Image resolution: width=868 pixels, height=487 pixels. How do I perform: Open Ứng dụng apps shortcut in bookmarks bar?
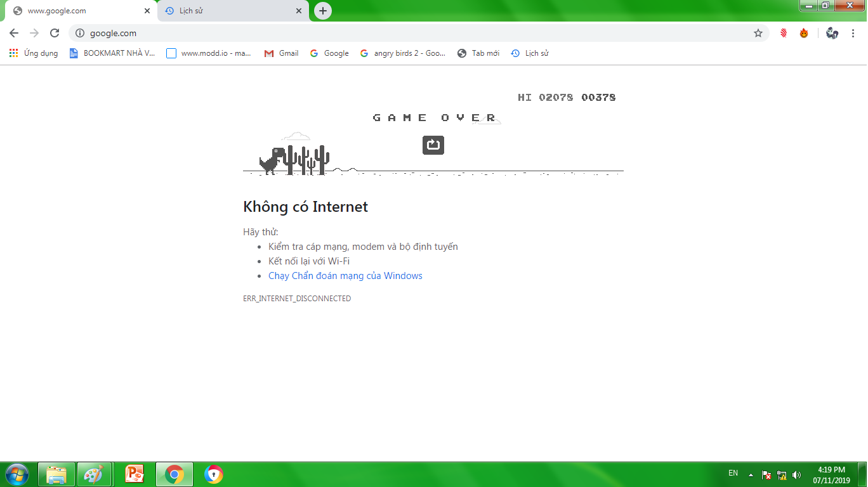[34, 53]
